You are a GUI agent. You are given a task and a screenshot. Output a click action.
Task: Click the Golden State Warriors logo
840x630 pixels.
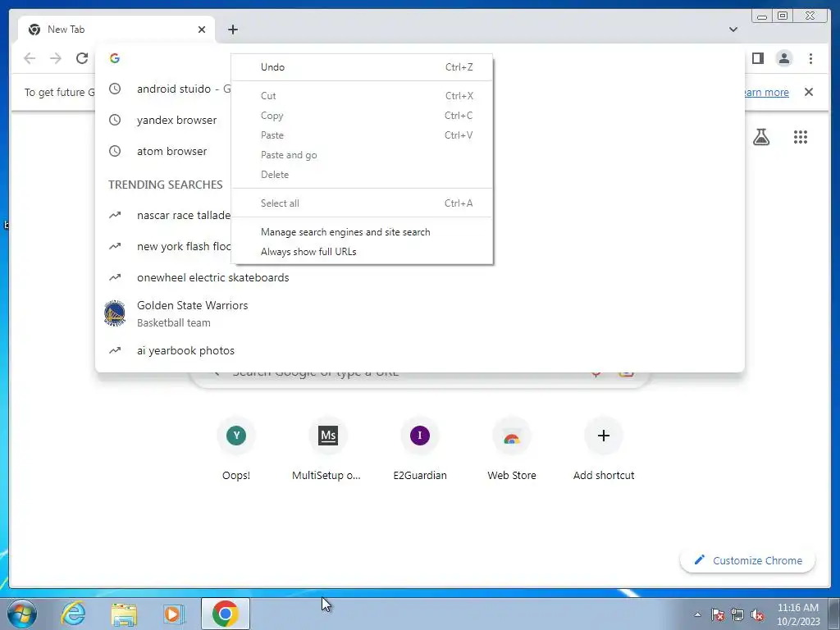(x=115, y=313)
